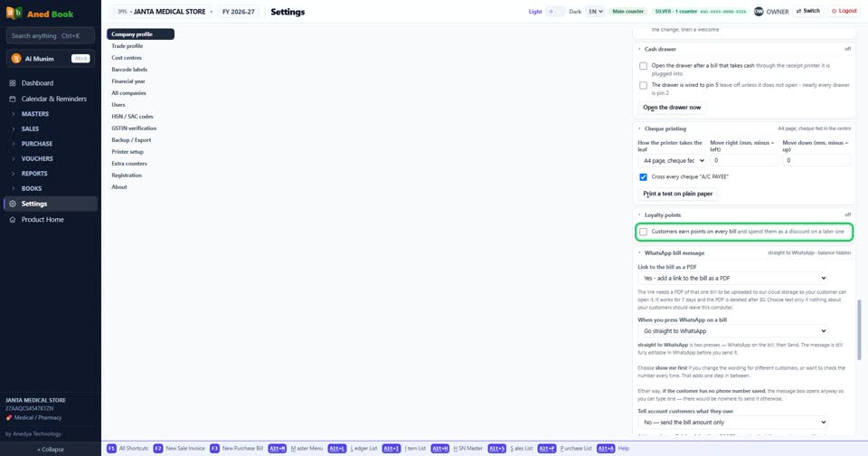Image resolution: width=868 pixels, height=456 pixels.
Task: Click the OWNER user avatar icon
Action: pos(759,11)
